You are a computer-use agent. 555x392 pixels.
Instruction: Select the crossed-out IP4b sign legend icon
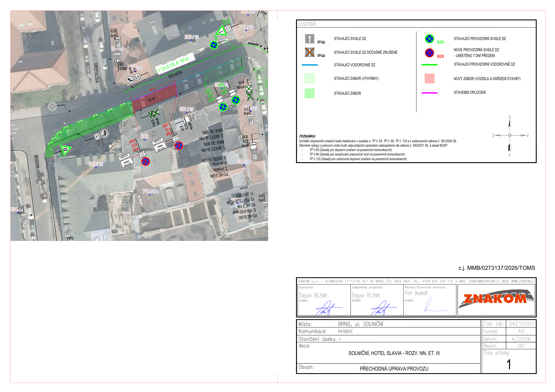coord(309,52)
